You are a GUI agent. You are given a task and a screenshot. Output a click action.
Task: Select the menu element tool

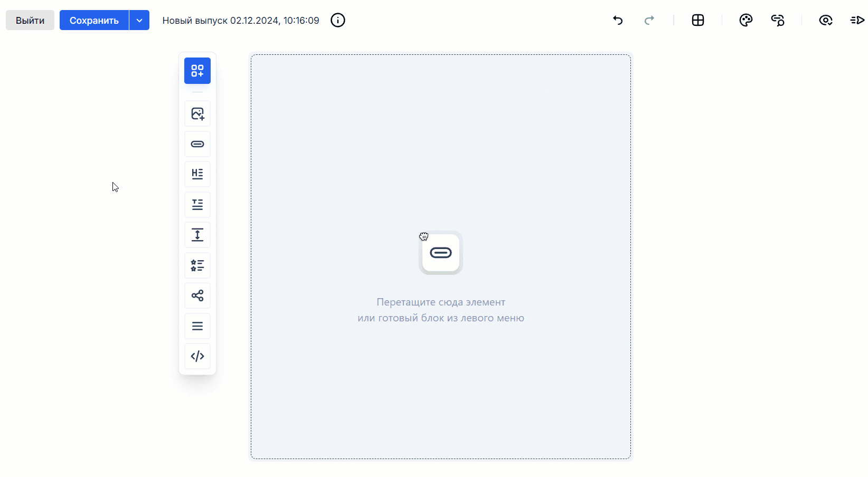(x=197, y=326)
